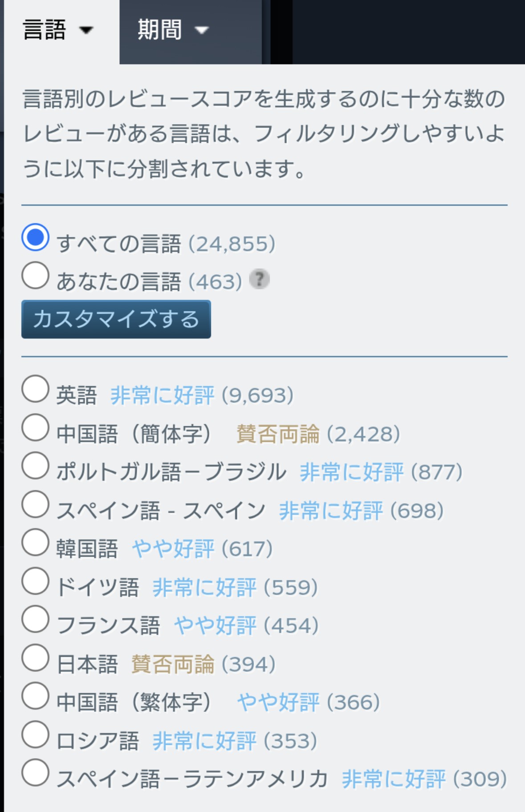Select the すべての言語 radio button
The image size is (525, 812).
tap(35, 237)
